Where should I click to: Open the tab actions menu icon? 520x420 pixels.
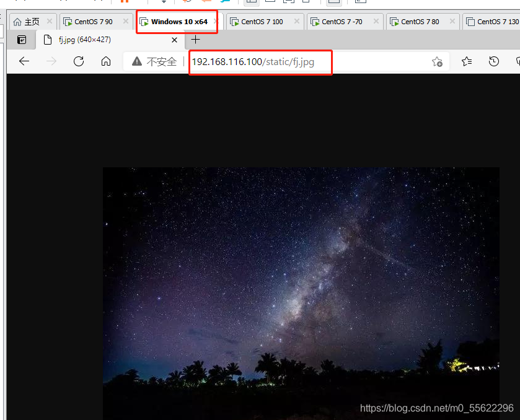[x=22, y=40]
